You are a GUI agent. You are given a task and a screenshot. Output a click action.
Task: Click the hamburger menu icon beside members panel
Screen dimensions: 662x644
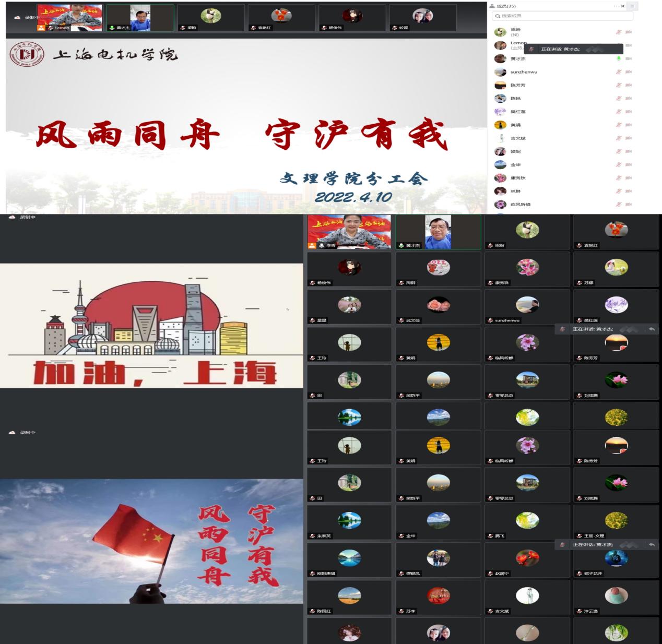click(x=632, y=6)
